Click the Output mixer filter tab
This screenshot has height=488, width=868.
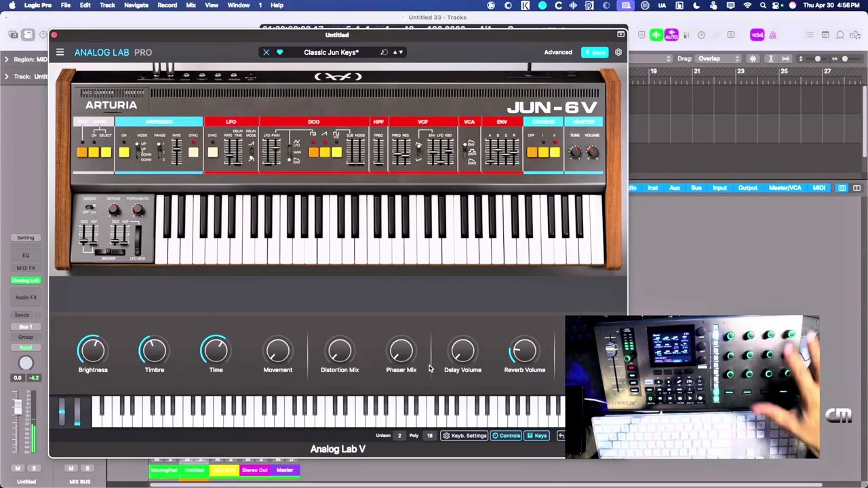(747, 188)
